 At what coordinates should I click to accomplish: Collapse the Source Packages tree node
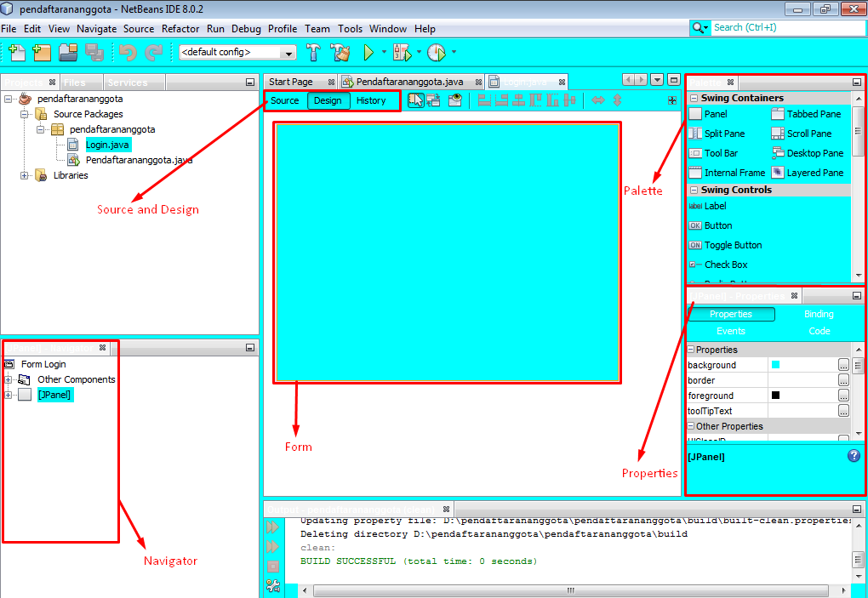25,114
